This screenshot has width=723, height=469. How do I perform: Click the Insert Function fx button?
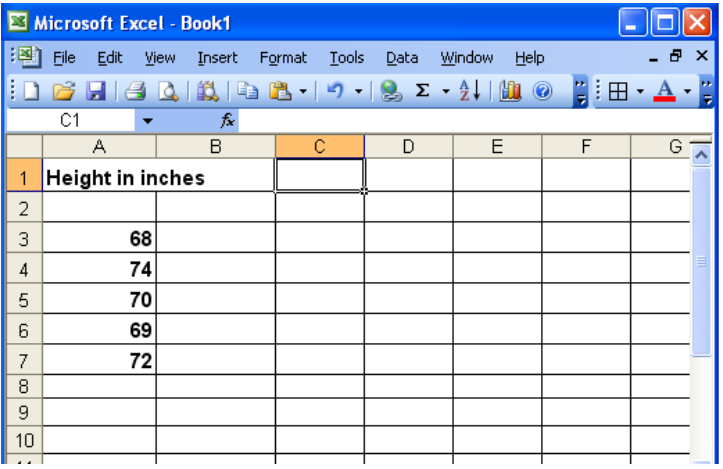coord(228,121)
